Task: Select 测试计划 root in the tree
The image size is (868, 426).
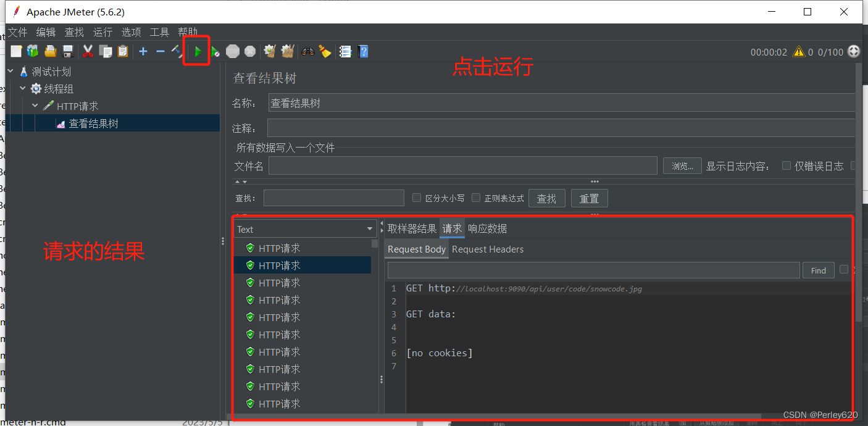Action: (51, 72)
